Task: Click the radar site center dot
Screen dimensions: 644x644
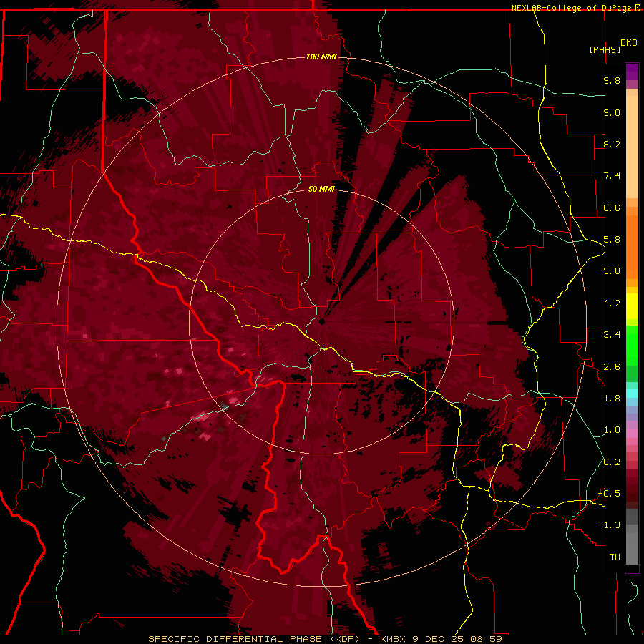Action: tap(322, 321)
